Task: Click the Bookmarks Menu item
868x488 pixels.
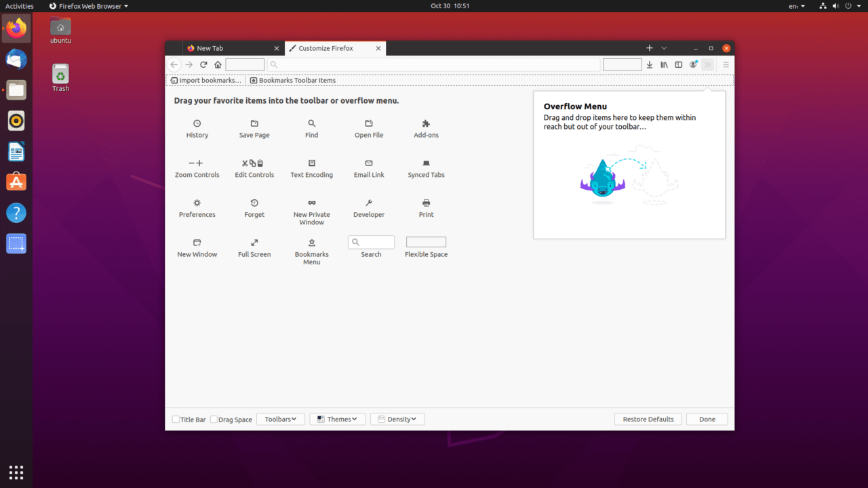Action: click(x=311, y=252)
